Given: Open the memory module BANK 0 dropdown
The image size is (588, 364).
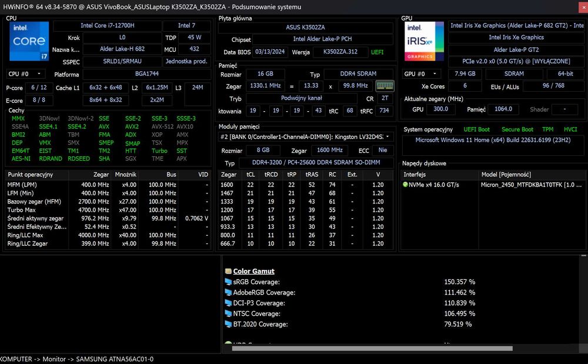Looking at the screenshot, I should point(306,137).
